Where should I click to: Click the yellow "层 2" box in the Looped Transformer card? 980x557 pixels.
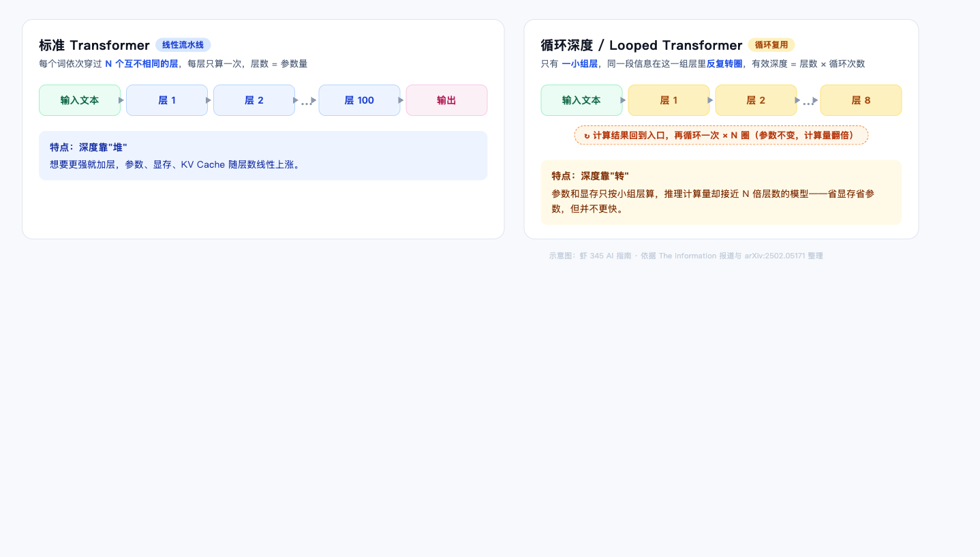pos(756,100)
